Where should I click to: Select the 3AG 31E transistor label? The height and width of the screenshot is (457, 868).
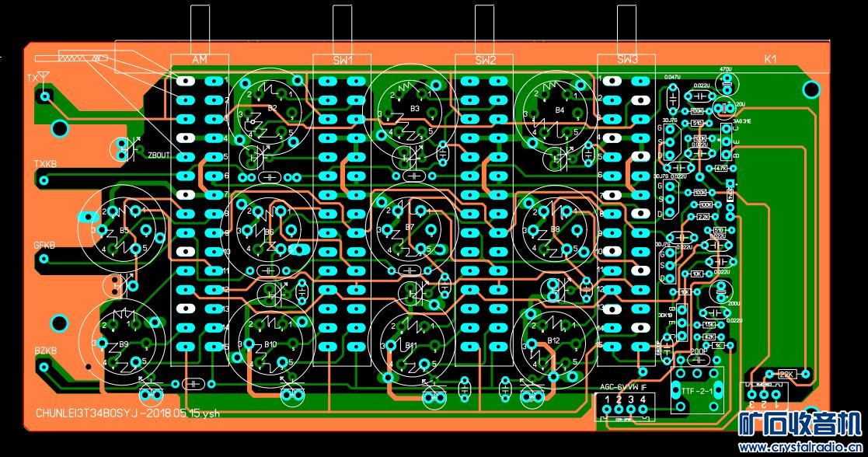pos(741,120)
